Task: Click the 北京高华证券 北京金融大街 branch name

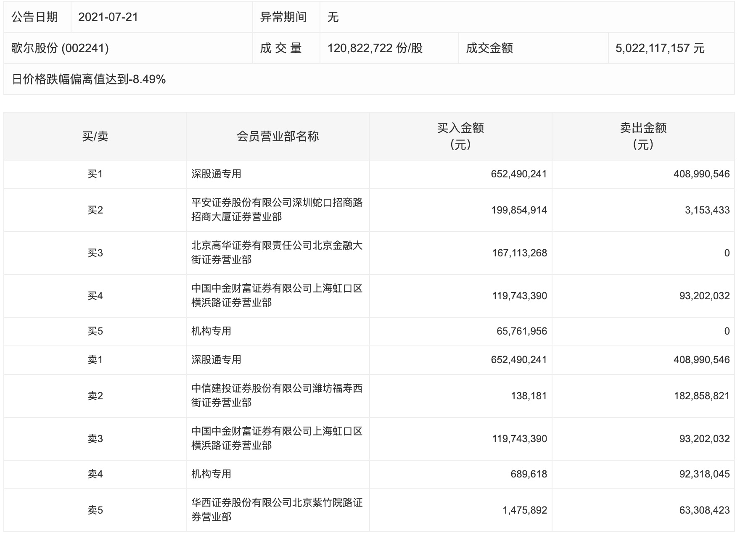Action: (277, 253)
